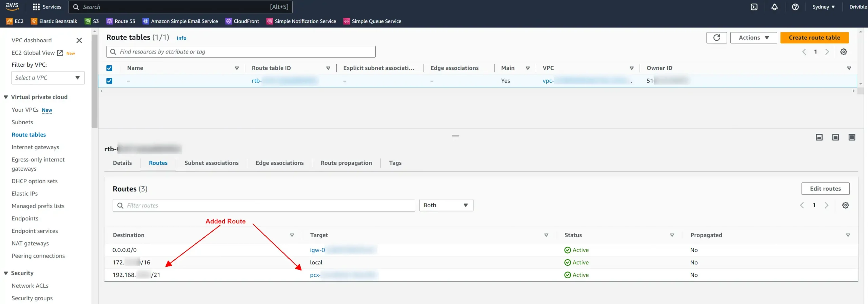This screenshot has height=304, width=868.
Task: Open the rtb- route table ID link
Action: point(284,81)
